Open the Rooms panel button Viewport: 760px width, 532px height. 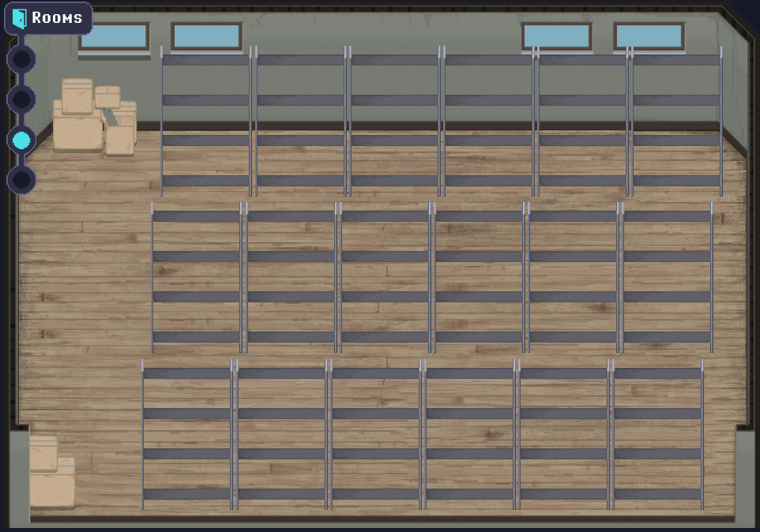click(x=48, y=18)
